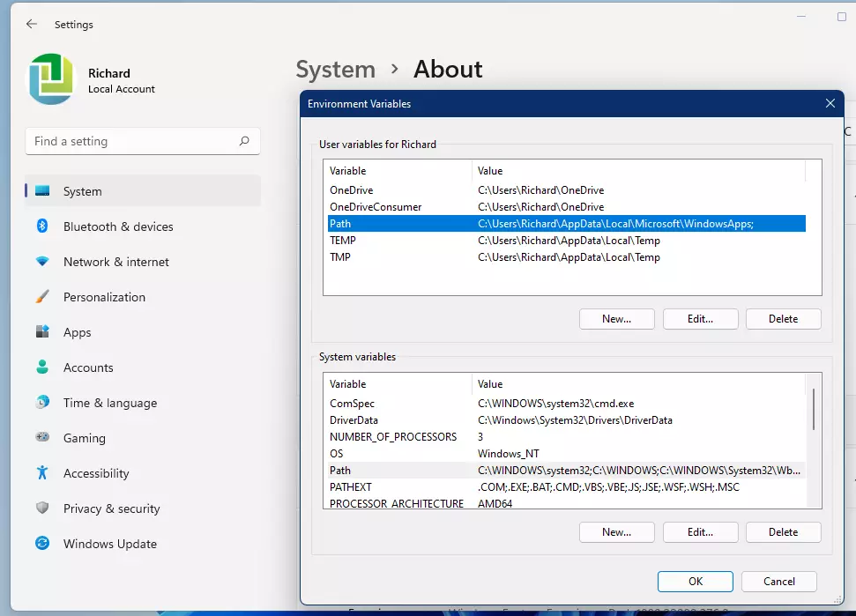Screen dimensions: 856x616
Task: Close the Environment Variables dialog
Action: coord(830,103)
